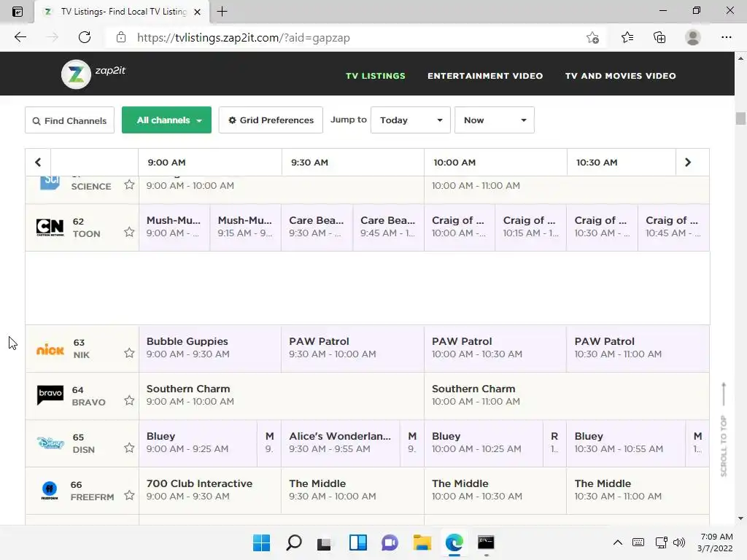
Task: Open a new browser tab
Action: [x=222, y=12]
